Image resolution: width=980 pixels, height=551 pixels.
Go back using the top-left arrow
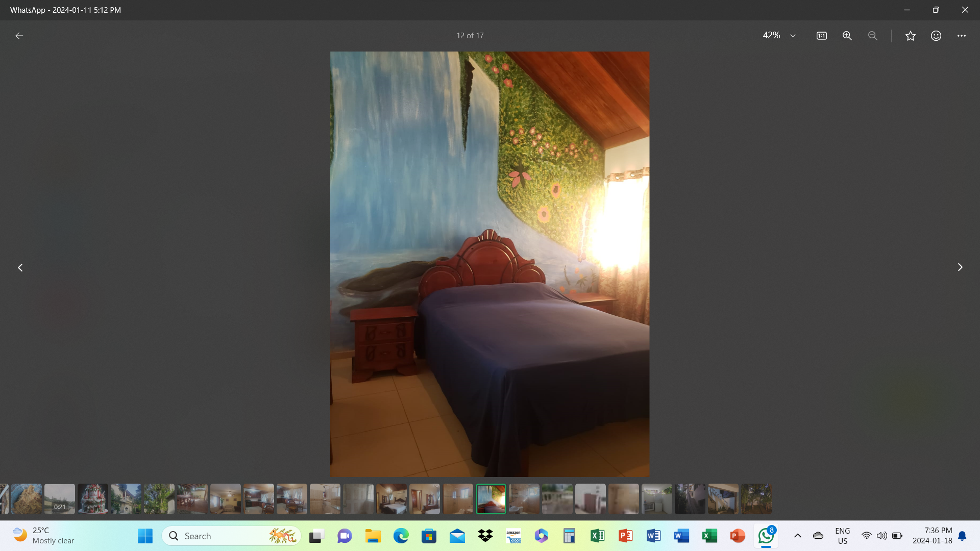pyautogui.click(x=19, y=36)
